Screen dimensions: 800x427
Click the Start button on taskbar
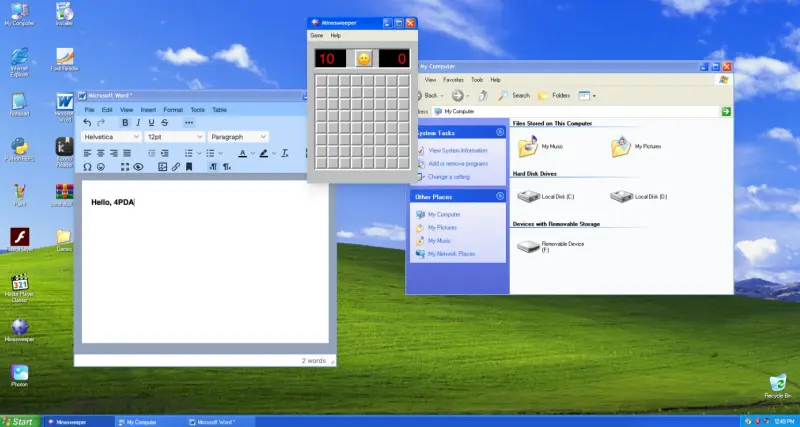[18, 422]
